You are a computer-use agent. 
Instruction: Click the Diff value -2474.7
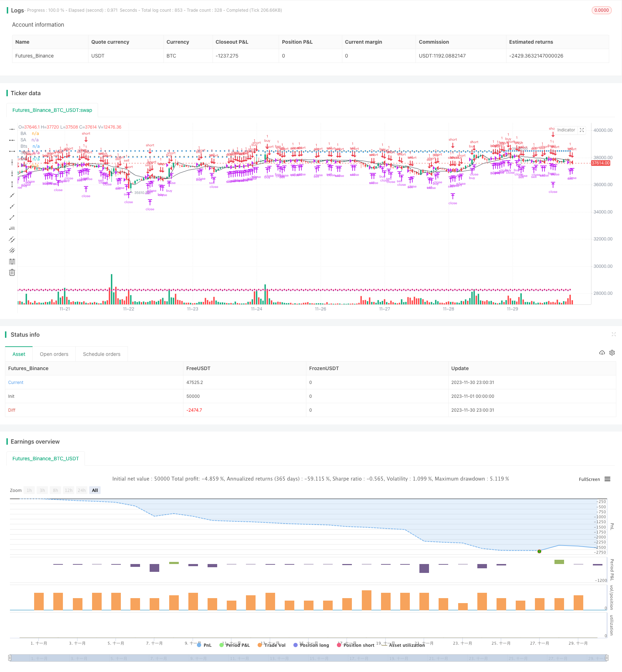pos(194,410)
